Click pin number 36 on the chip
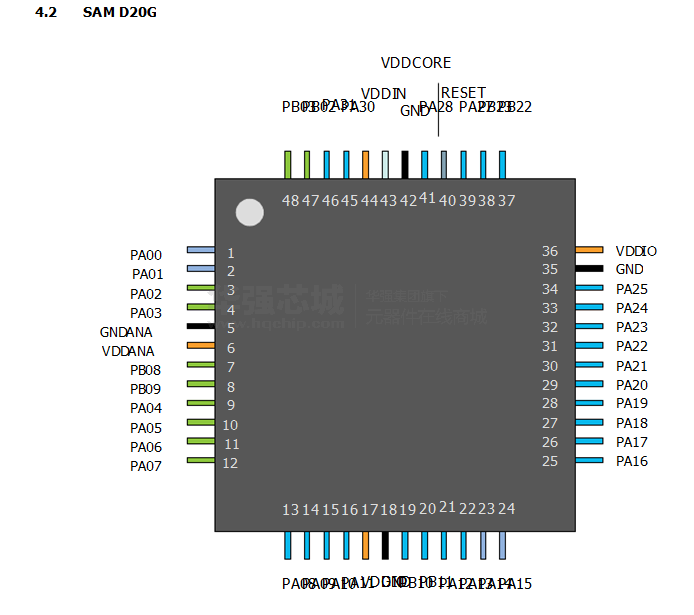Image resolution: width=694 pixels, height=615 pixels. click(x=550, y=251)
